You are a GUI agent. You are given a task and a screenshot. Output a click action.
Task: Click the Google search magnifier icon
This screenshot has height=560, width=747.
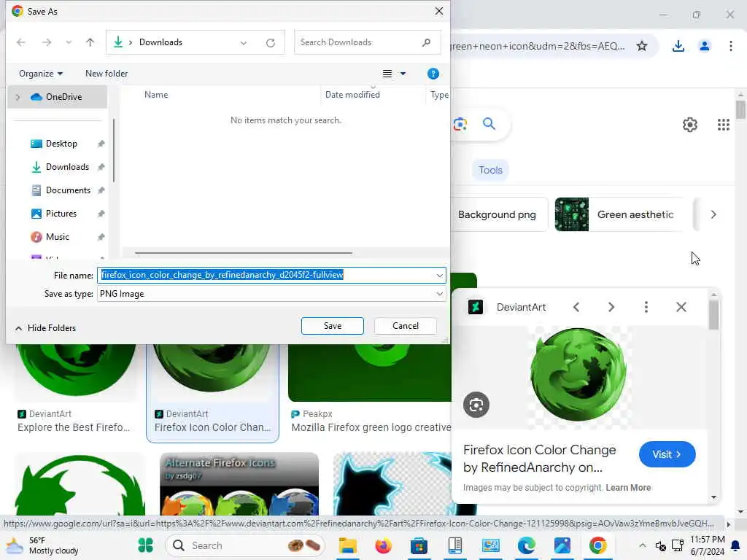(489, 124)
